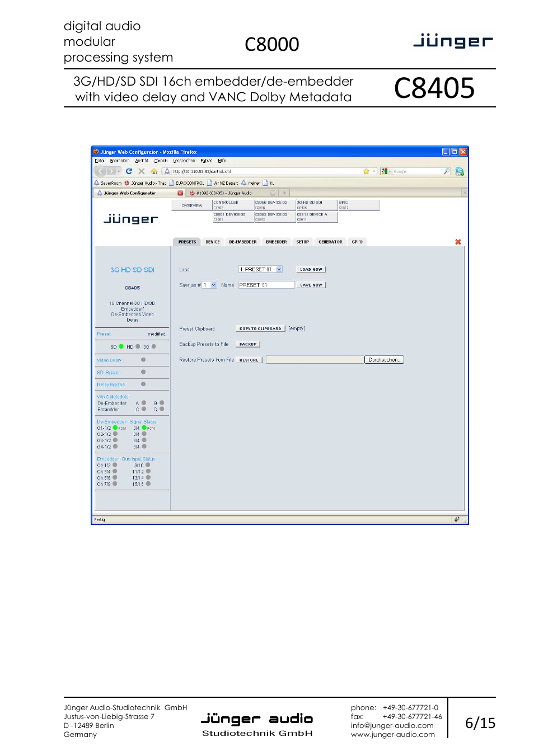This screenshot has width=534, height=756.
Task: Click the SDI Bypass link
Action: (109, 373)
